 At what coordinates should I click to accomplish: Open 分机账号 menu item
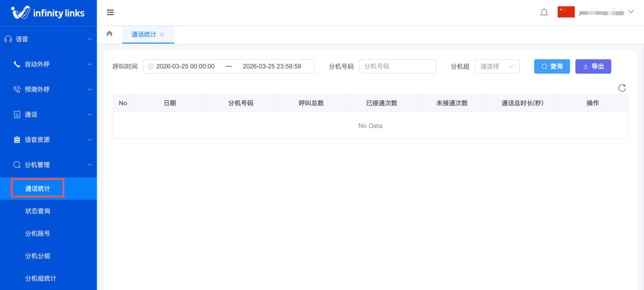tap(38, 234)
